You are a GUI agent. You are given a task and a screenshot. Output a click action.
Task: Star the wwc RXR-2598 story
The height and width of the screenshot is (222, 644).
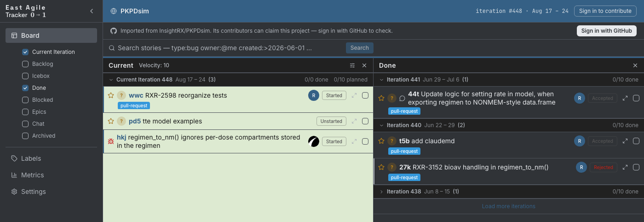coord(111,95)
